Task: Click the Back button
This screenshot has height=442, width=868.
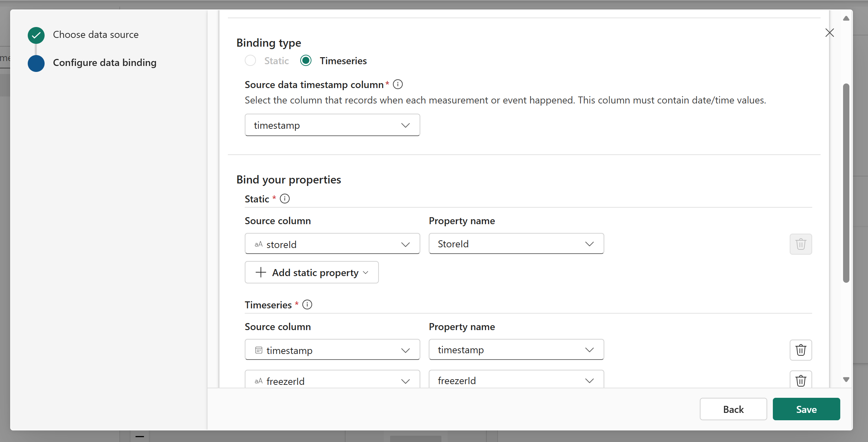Action: pyautogui.click(x=733, y=409)
